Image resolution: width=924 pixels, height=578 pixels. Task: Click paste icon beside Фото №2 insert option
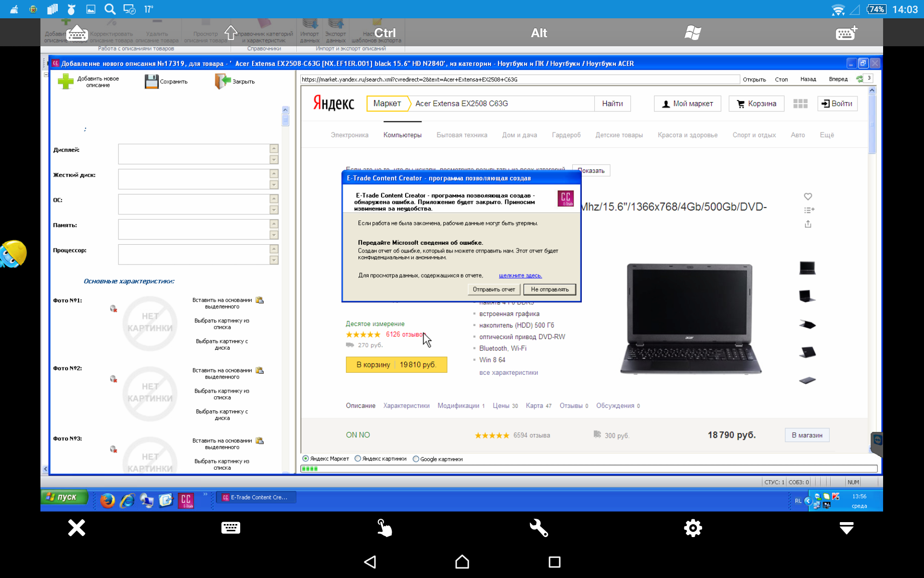[x=260, y=370]
